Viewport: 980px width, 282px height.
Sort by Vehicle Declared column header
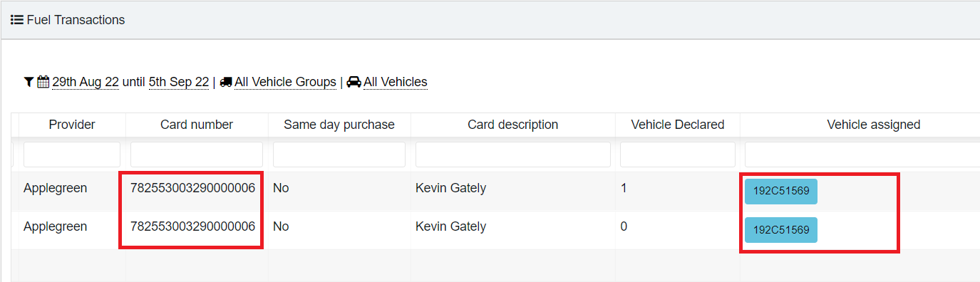678,125
